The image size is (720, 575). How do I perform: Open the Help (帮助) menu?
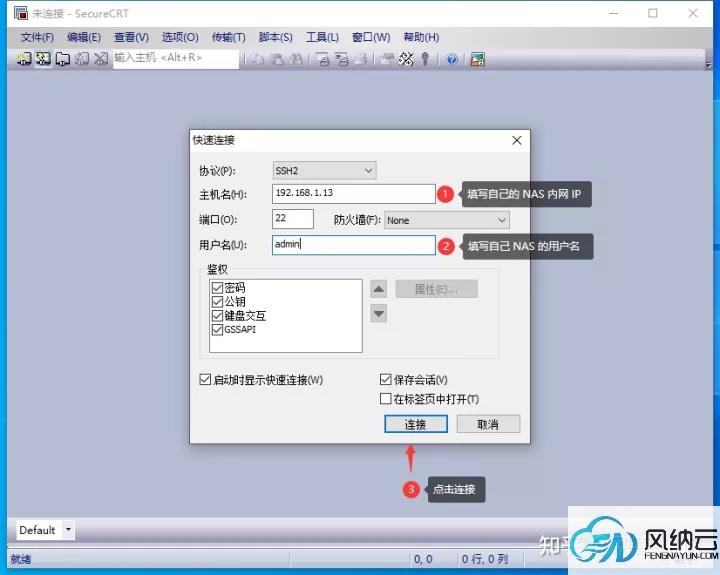(421, 37)
